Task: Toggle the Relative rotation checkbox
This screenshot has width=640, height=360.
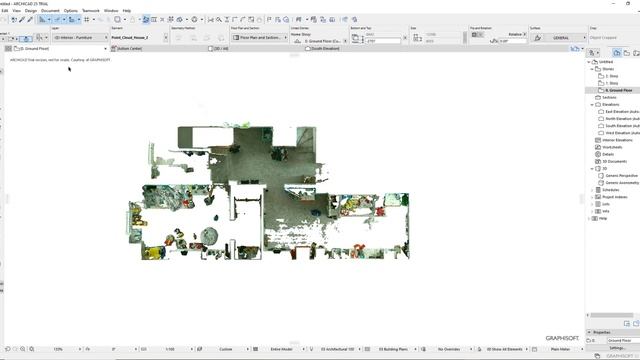Action: 524,34
